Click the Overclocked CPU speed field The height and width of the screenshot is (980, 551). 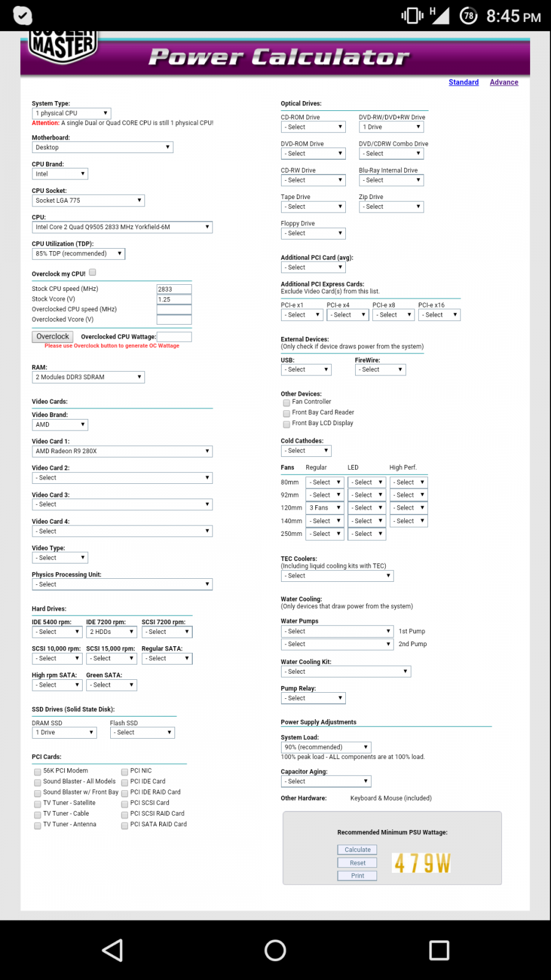(x=174, y=309)
